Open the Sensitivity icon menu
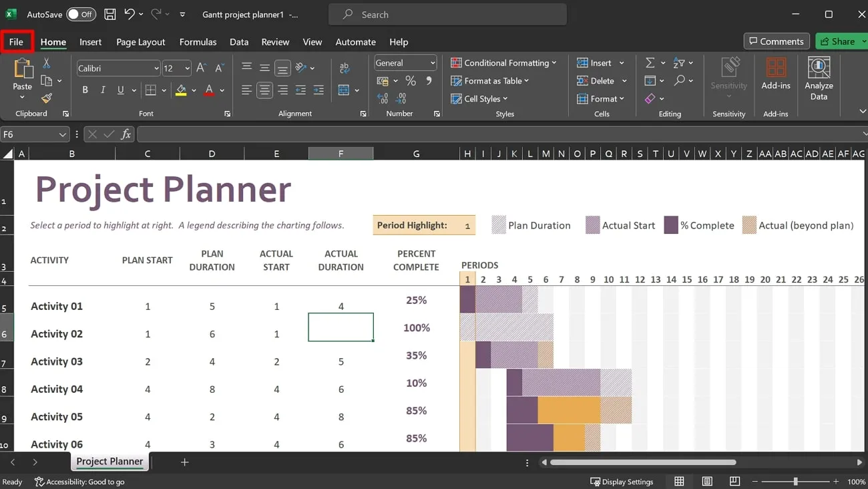Viewport: 868px width, 489px height. (x=728, y=75)
